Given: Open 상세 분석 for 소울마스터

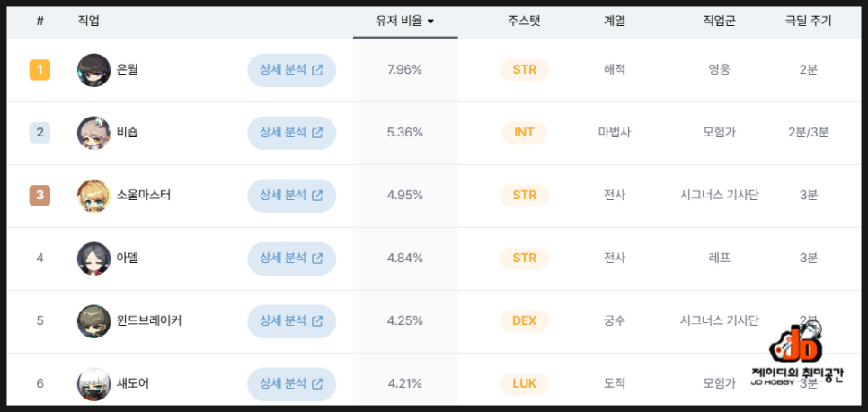Looking at the screenshot, I should pos(292,195).
